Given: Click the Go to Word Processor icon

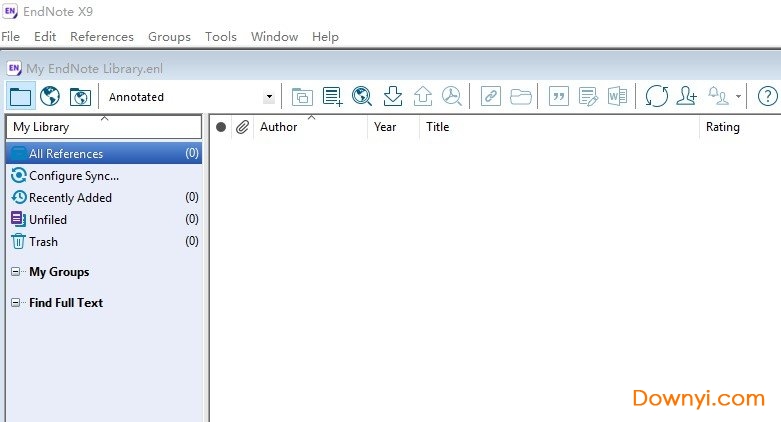Looking at the screenshot, I should [618, 96].
